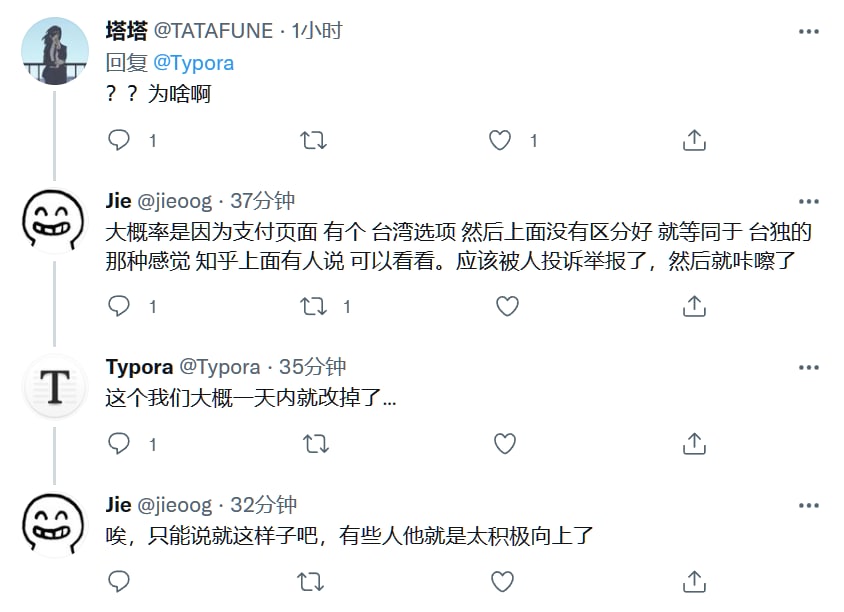Screen dimensions: 844x612
Task: View 塔塔's profile picture
Action: 56,51
